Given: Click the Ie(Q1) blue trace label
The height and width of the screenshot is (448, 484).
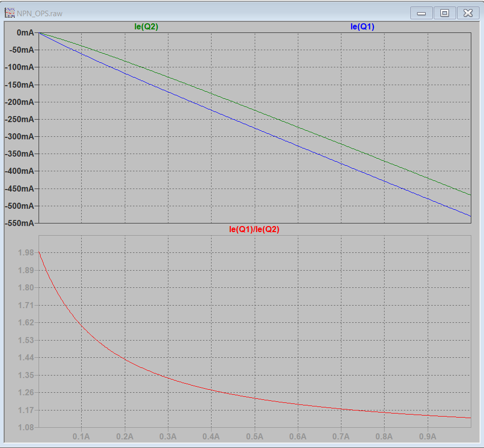Looking at the screenshot, I should (x=362, y=26).
